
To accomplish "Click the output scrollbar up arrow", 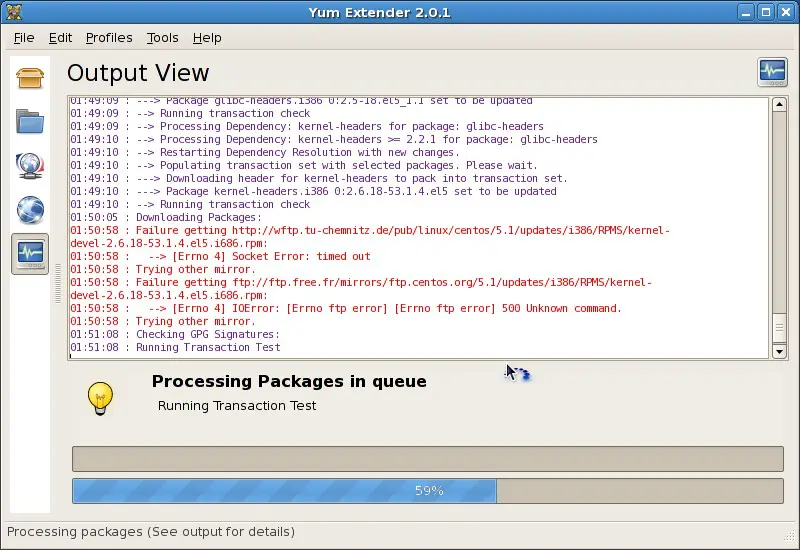I will tap(779, 105).
